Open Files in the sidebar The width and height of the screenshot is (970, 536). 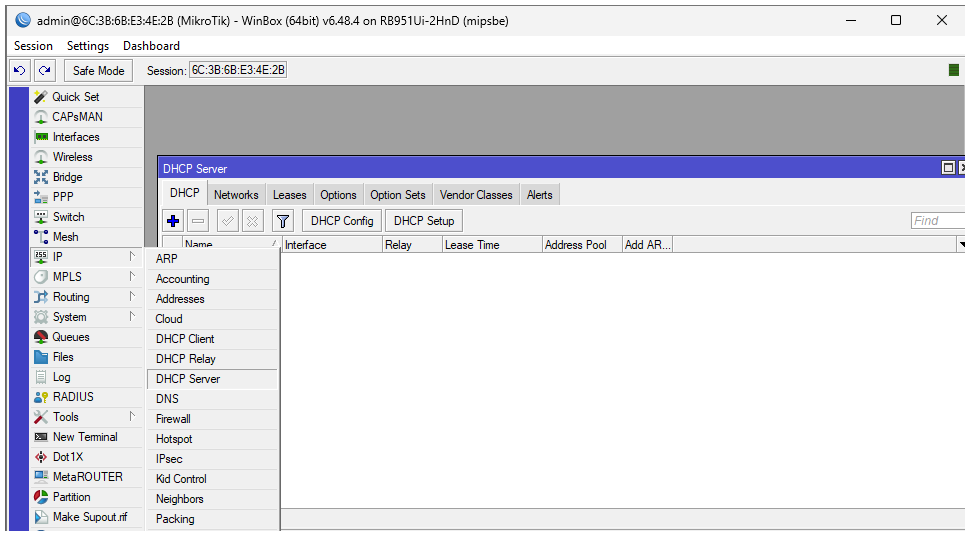point(87,357)
